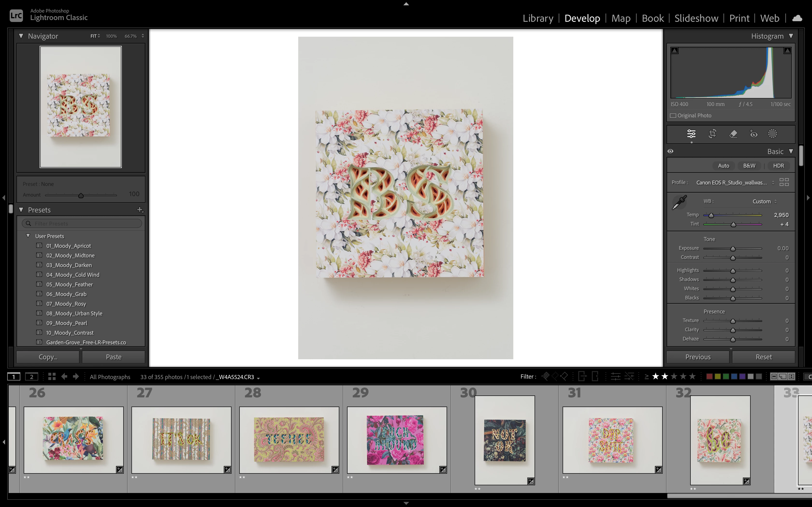The height and width of the screenshot is (507, 812).
Task: Open the Red Eye correction tool
Action: click(754, 134)
